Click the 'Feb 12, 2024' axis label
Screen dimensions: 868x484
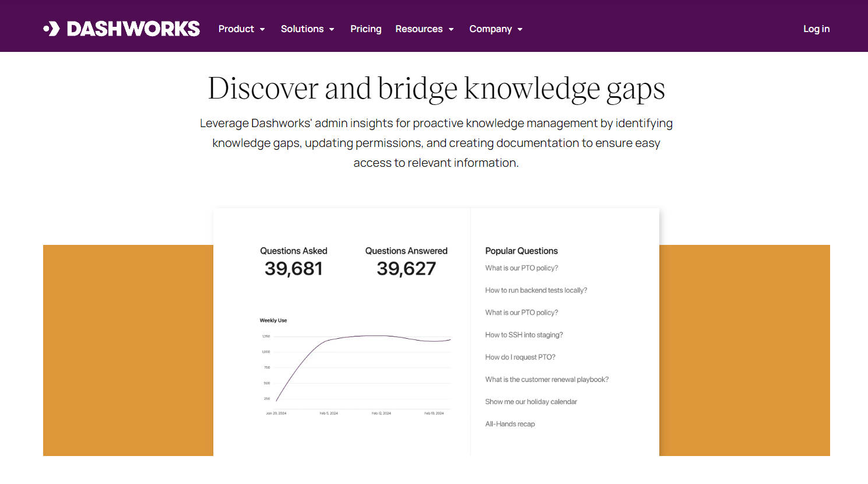coord(381,413)
